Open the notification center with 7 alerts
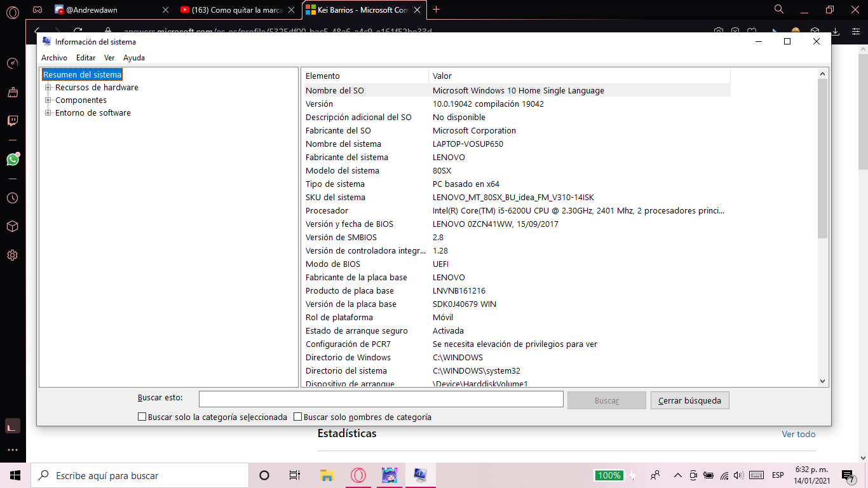Screen dimensions: 868x488 (848, 475)
